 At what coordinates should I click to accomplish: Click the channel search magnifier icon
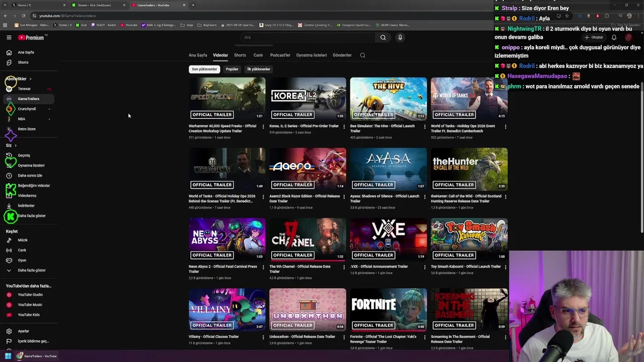point(363,55)
